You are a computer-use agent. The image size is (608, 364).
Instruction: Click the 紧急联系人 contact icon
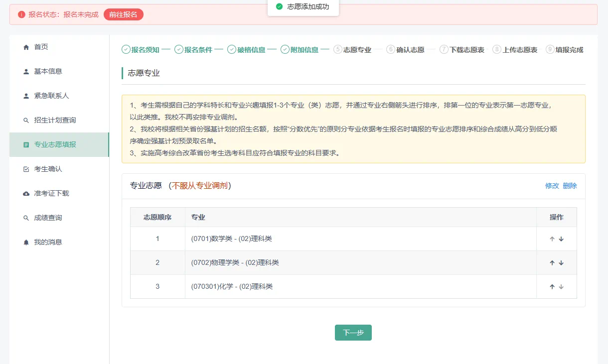(x=25, y=96)
